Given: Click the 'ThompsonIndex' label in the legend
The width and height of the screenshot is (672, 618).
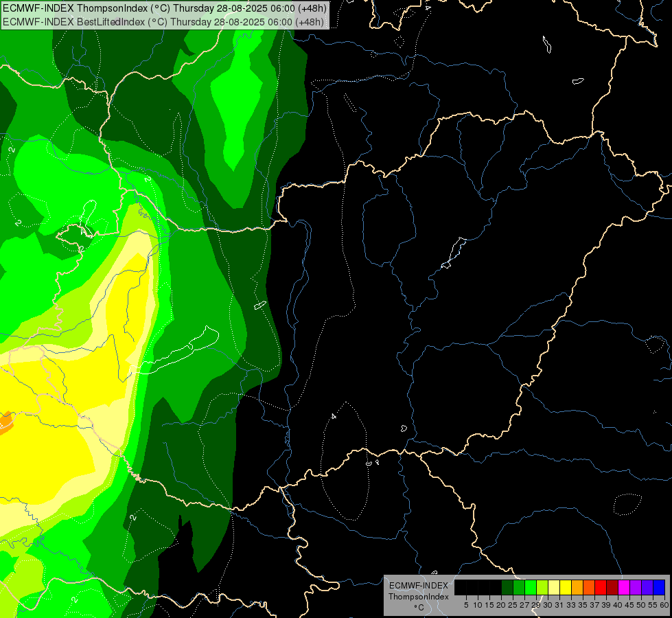Looking at the screenshot, I should point(419,597).
